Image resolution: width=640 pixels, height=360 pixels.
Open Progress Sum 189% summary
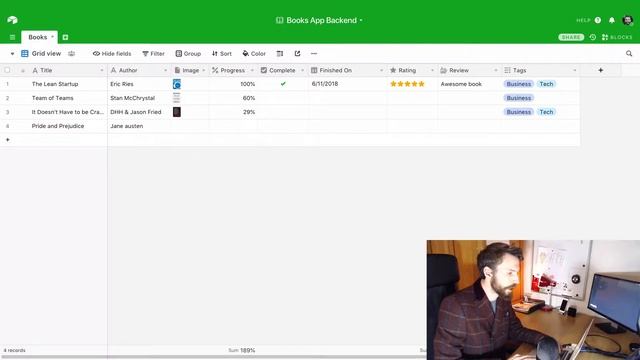point(242,350)
